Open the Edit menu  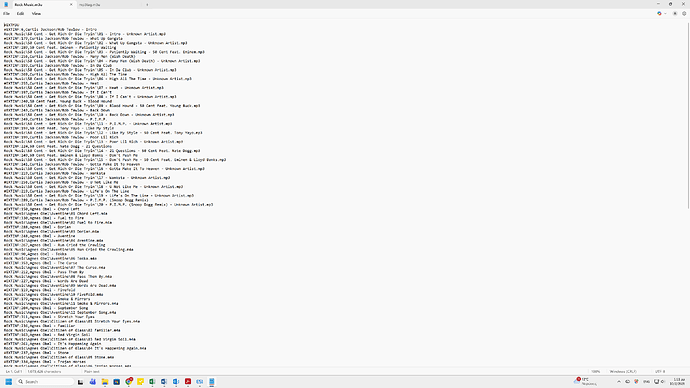(x=20, y=14)
